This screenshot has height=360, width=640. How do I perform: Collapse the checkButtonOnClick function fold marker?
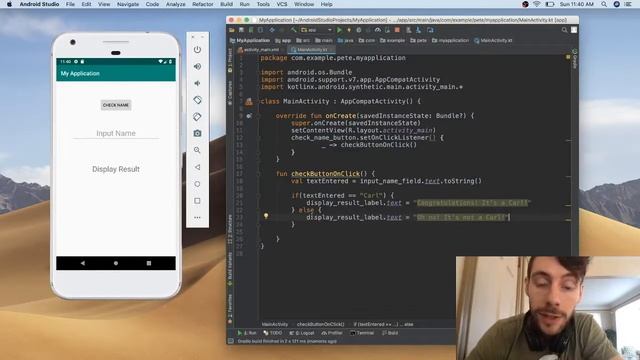pyautogui.click(x=258, y=174)
